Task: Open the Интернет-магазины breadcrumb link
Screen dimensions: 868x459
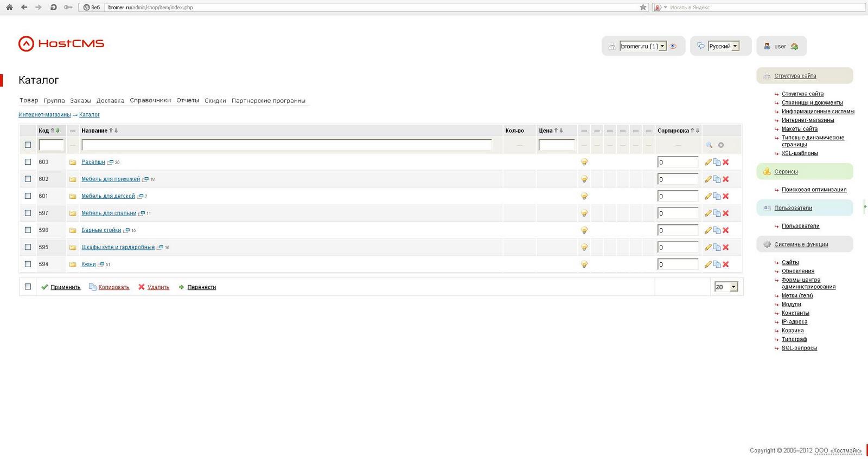Action: pyautogui.click(x=44, y=115)
